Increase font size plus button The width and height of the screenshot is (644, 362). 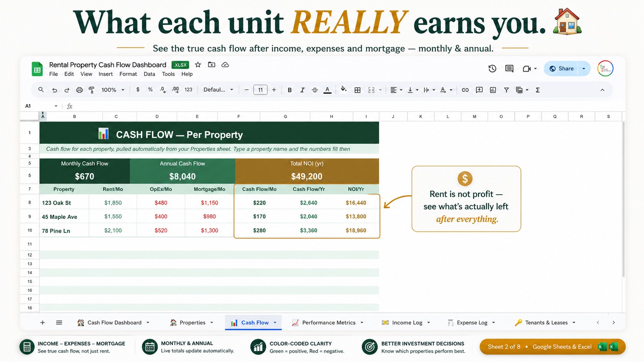[x=274, y=90]
